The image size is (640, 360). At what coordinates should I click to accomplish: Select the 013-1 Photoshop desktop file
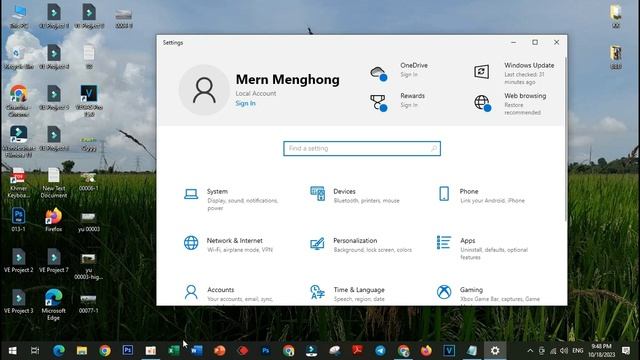18,220
